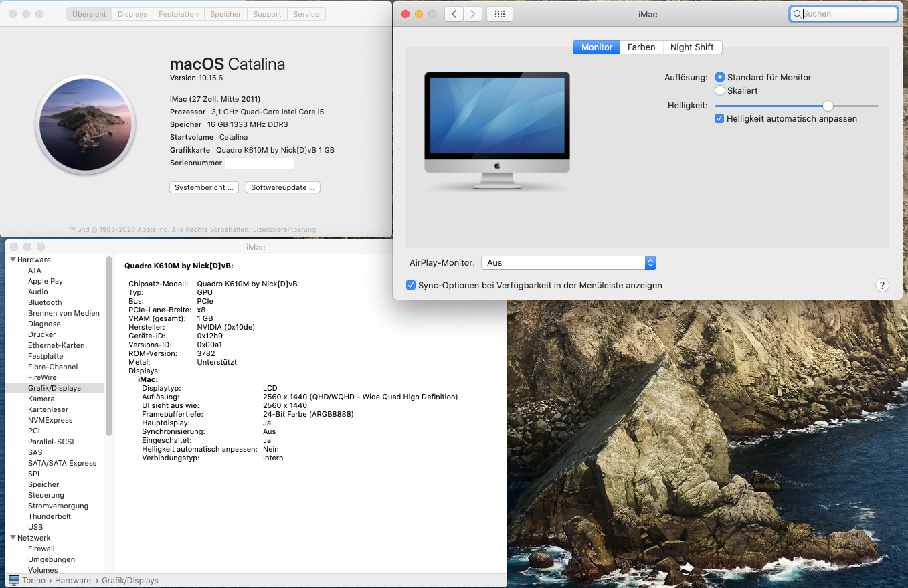Open the Night Shift tab

point(692,47)
